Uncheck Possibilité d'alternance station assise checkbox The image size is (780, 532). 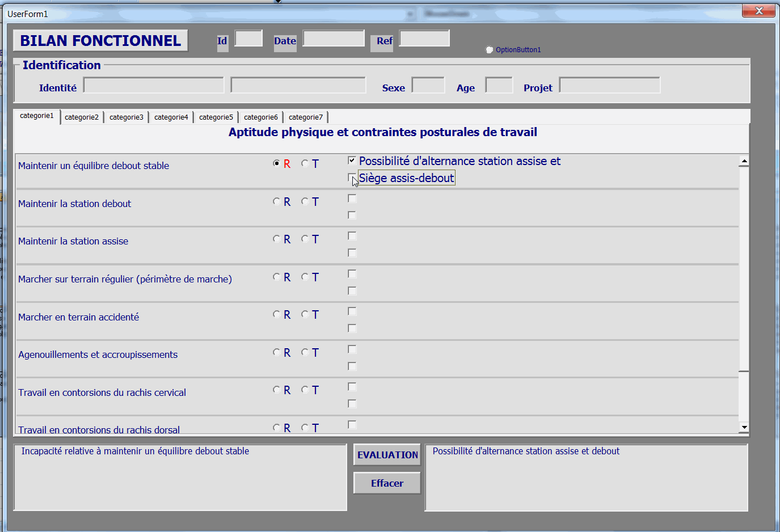point(352,161)
